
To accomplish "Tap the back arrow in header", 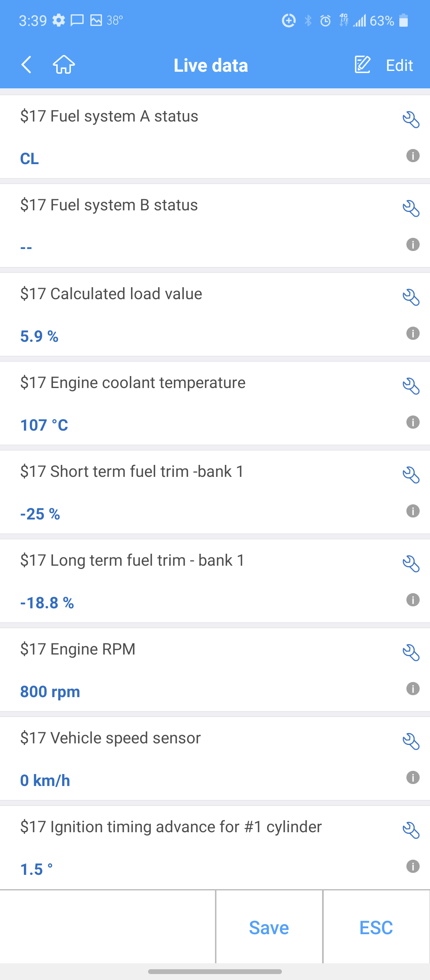I will click(x=26, y=65).
